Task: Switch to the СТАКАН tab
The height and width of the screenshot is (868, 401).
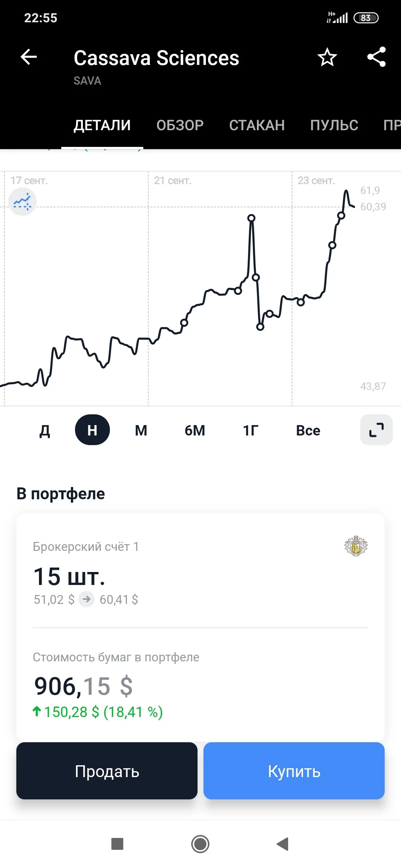Action: point(257,125)
